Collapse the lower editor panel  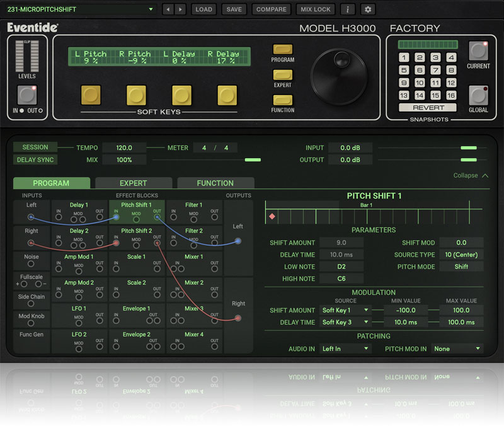pos(471,176)
